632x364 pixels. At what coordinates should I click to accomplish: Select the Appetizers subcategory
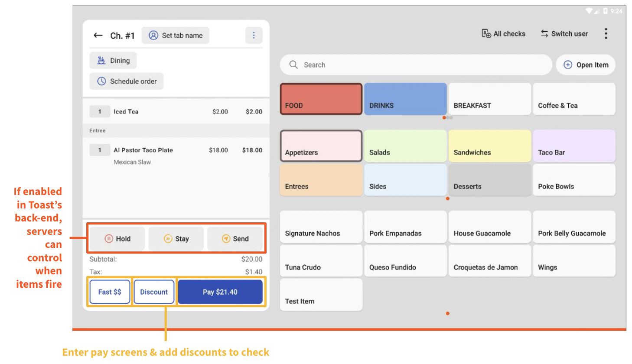pos(321,146)
